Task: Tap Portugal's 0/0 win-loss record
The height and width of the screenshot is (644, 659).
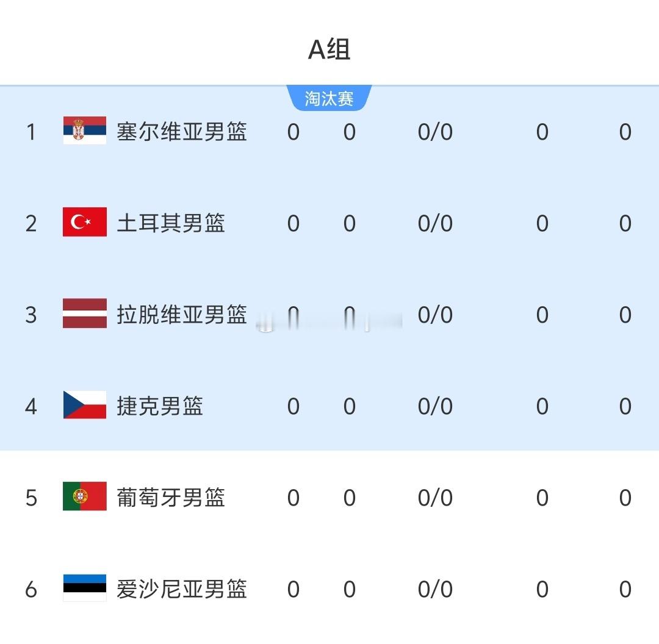Action: pyautogui.click(x=435, y=498)
